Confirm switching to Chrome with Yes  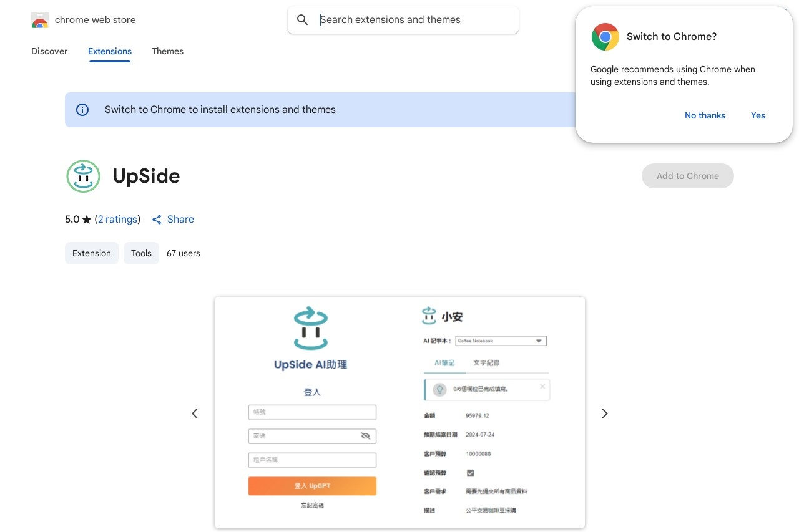pyautogui.click(x=758, y=115)
